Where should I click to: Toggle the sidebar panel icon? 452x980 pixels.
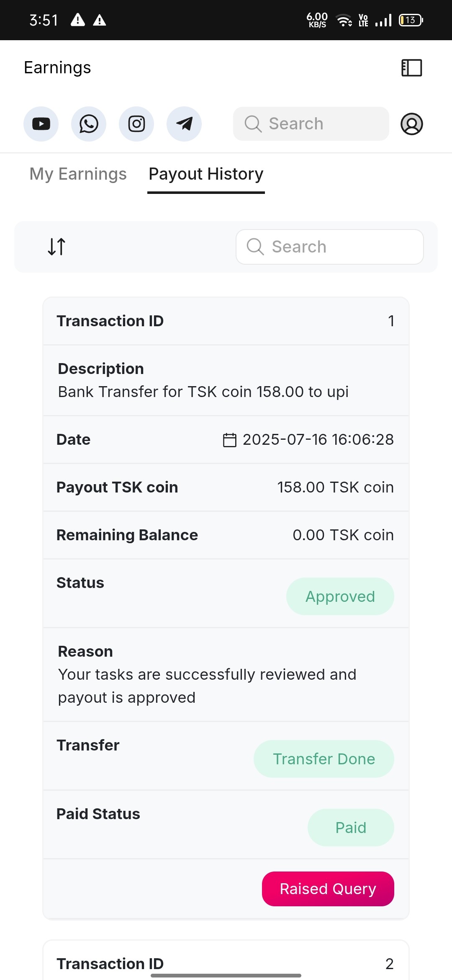click(411, 68)
